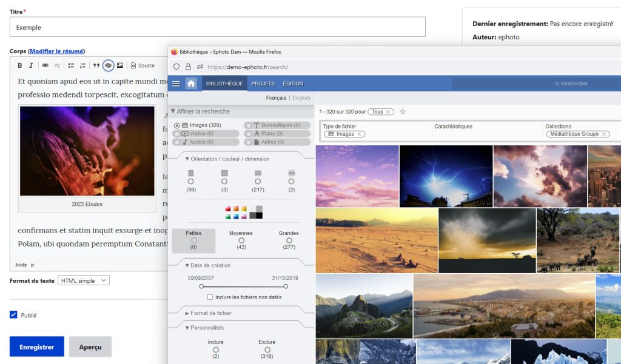This screenshot has height=364, width=621.
Task: Select Moyennes size radio (43)
Action: point(241,240)
